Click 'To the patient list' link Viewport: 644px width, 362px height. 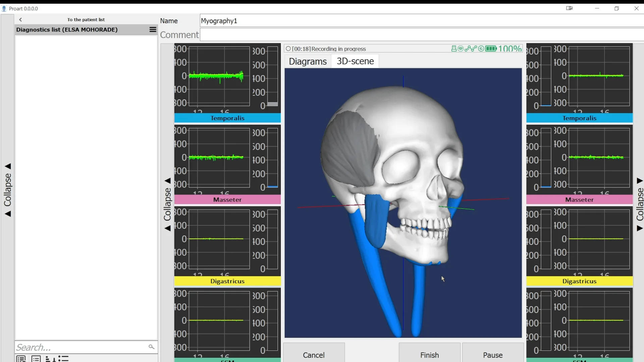tap(86, 19)
